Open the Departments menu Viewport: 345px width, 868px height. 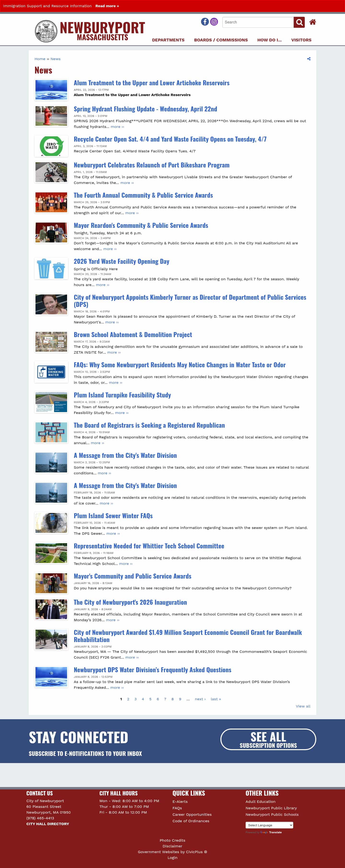pos(168,40)
